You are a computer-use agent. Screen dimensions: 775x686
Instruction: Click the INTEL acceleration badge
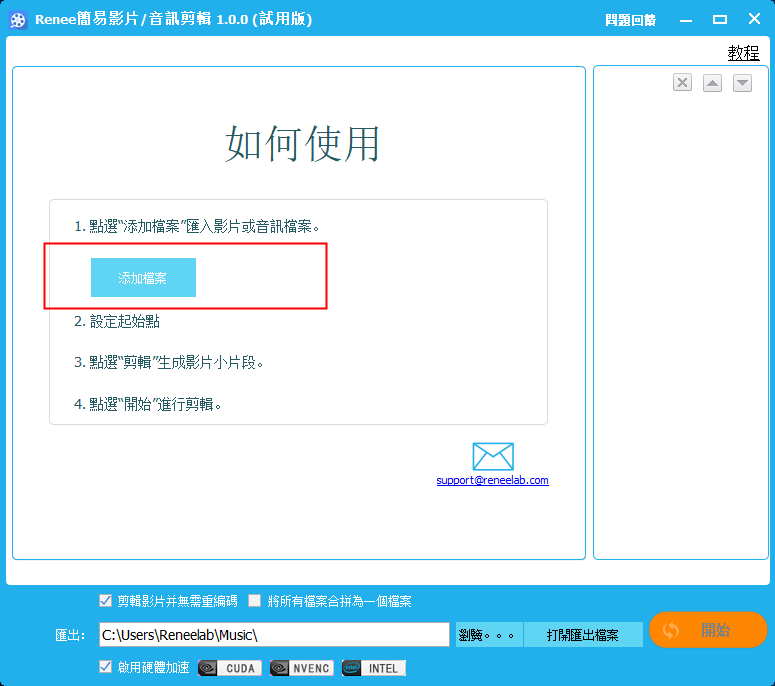click(374, 668)
